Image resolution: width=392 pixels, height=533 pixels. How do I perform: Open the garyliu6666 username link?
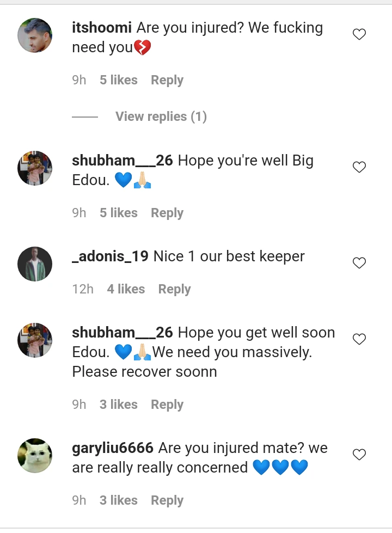(113, 449)
